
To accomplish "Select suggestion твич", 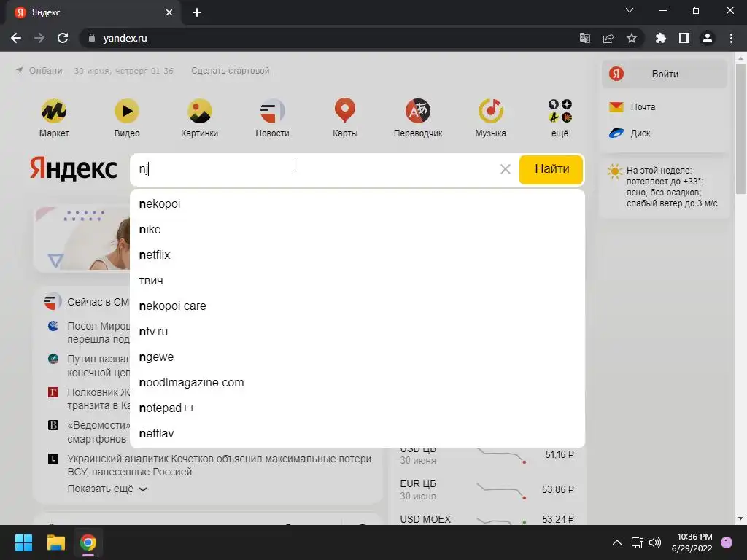I will (357, 281).
